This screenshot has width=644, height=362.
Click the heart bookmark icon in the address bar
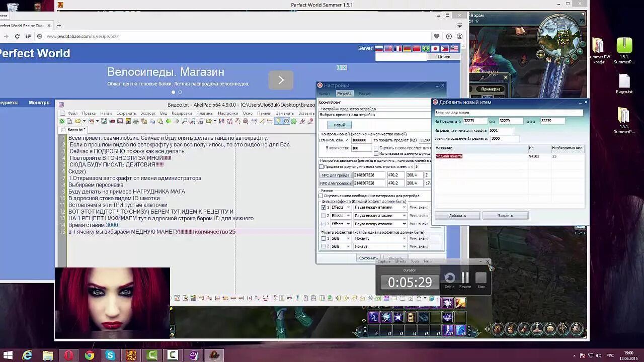coord(437,36)
